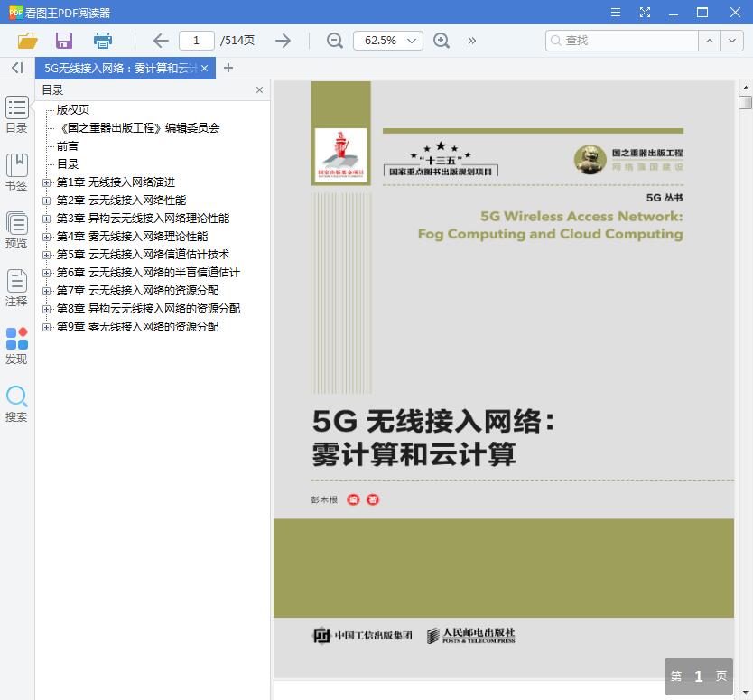Click the vertical scrollbar thumb of document
Image resolution: width=753 pixels, height=700 pixels.
(x=745, y=102)
